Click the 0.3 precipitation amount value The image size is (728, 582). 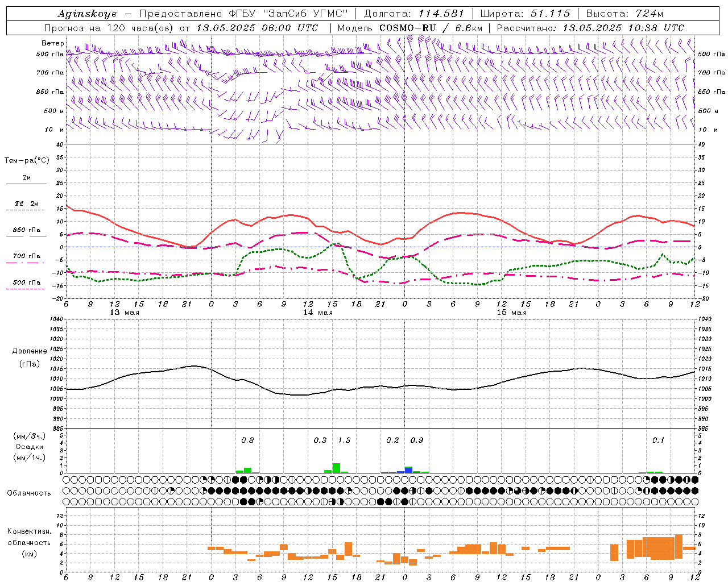[x=320, y=440]
